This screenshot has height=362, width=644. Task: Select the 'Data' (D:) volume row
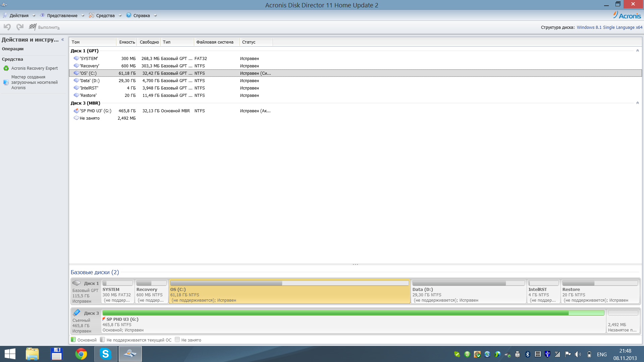pos(355,80)
